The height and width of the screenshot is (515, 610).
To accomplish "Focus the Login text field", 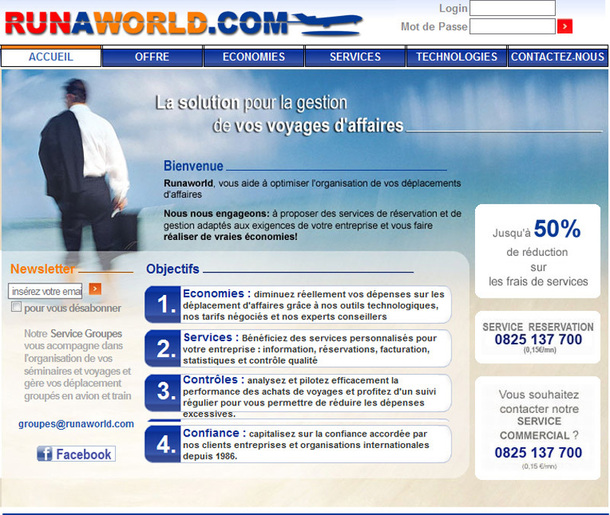I will 512,8.
